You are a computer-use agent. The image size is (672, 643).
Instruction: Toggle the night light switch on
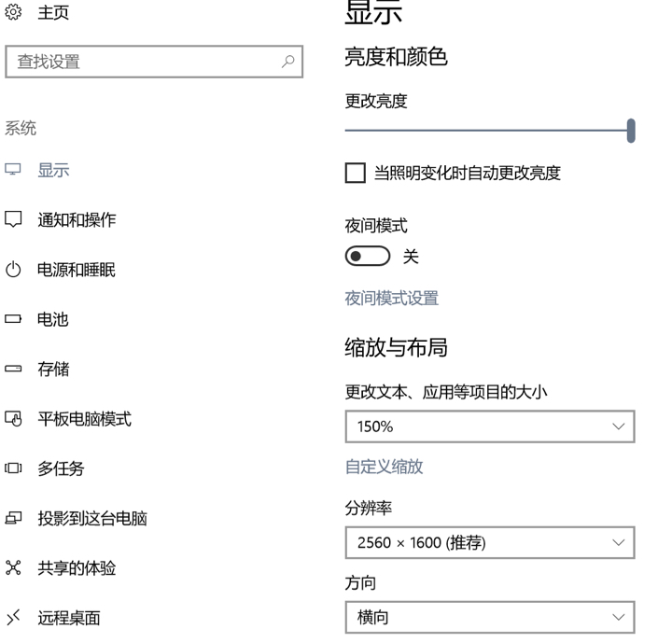365,257
